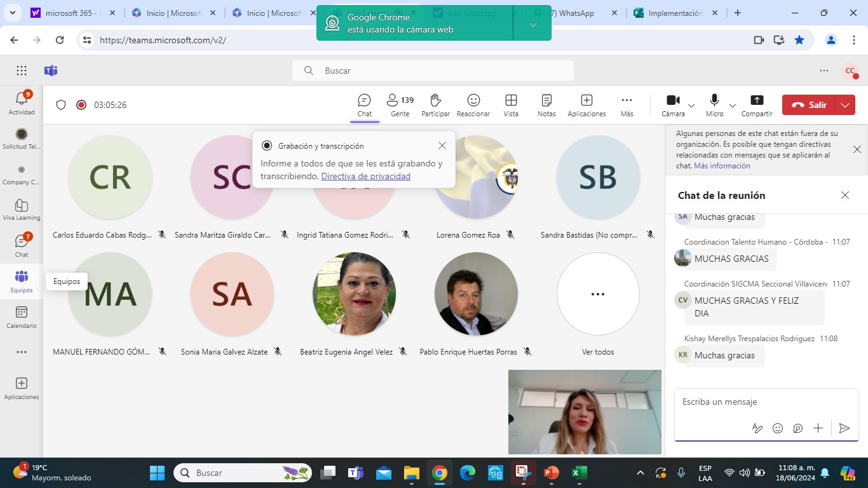Close the Chat de la reunión panel
Image resolution: width=868 pixels, height=488 pixels.
point(845,195)
